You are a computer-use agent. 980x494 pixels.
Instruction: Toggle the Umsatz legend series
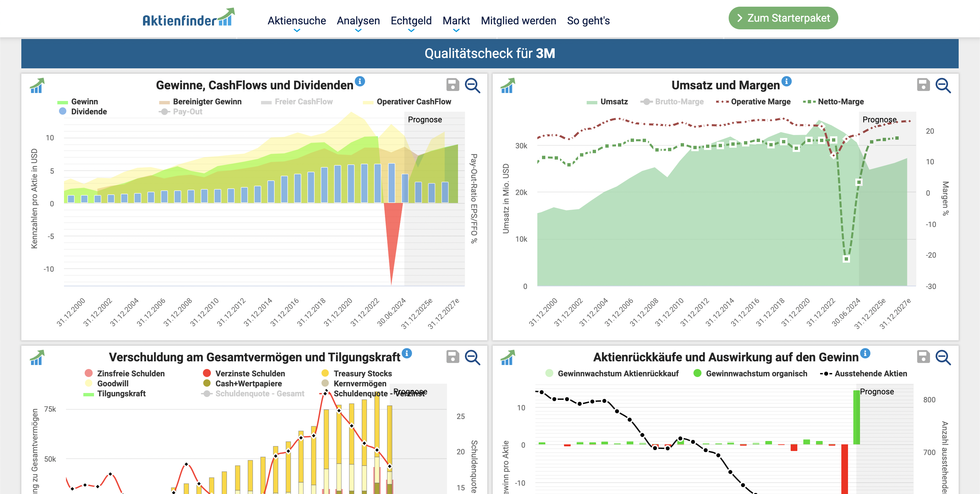point(607,102)
